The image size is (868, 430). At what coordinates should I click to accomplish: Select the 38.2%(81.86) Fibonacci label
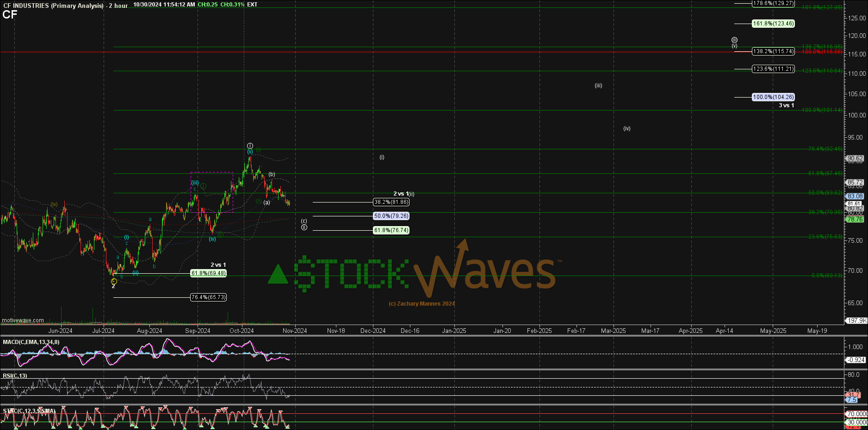pyautogui.click(x=391, y=202)
